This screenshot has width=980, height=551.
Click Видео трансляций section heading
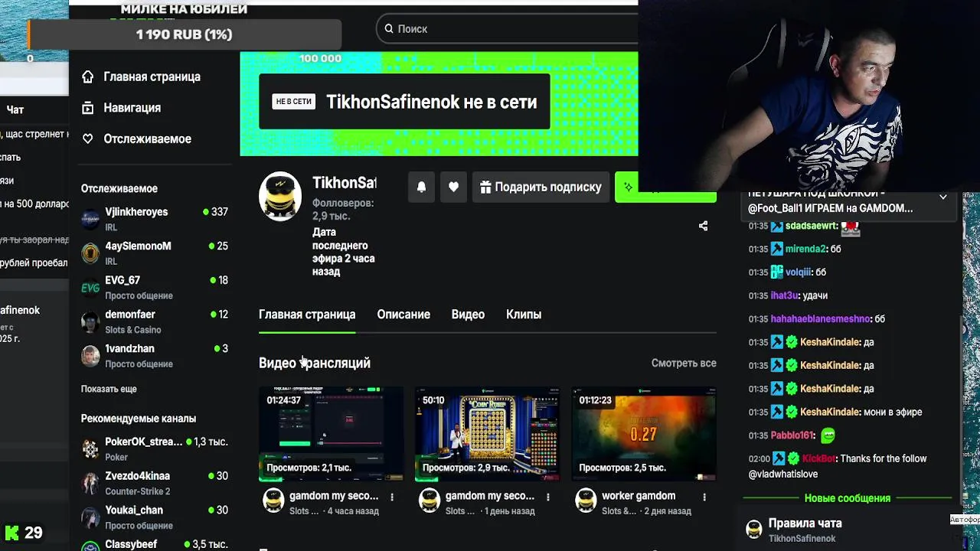point(315,363)
